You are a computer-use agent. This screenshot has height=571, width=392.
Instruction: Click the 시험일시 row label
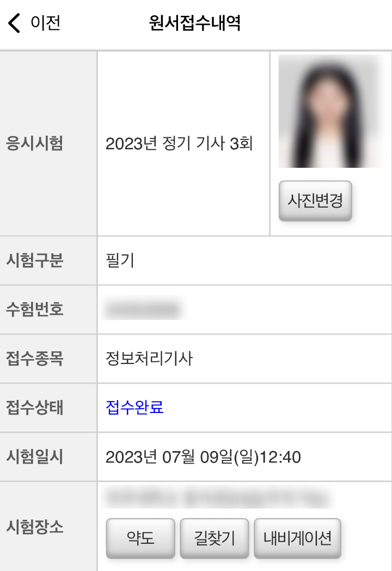click(35, 457)
